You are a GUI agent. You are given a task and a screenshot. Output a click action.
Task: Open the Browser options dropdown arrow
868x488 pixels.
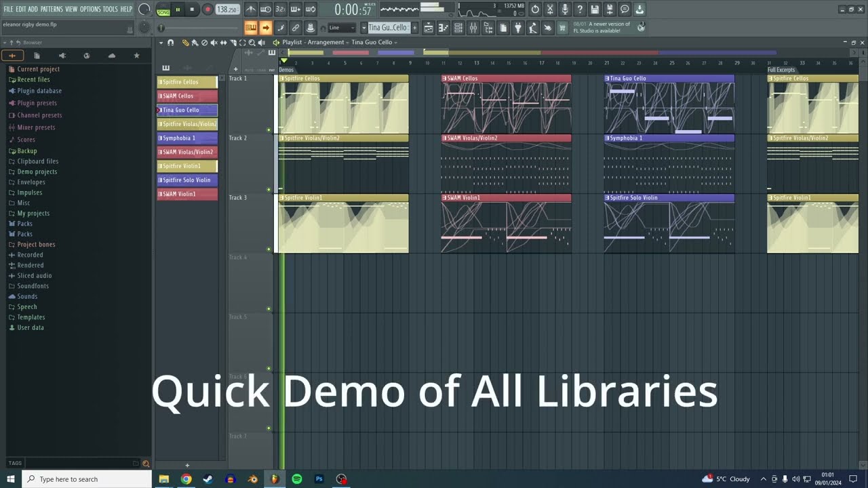point(5,43)
